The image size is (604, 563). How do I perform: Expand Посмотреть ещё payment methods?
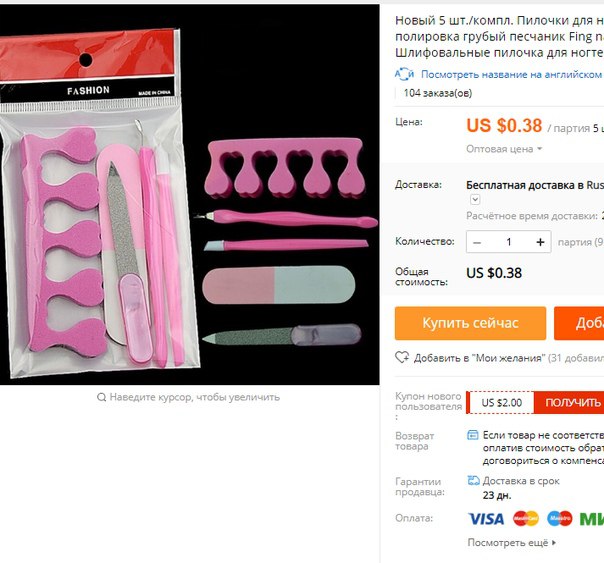point(512,543)
